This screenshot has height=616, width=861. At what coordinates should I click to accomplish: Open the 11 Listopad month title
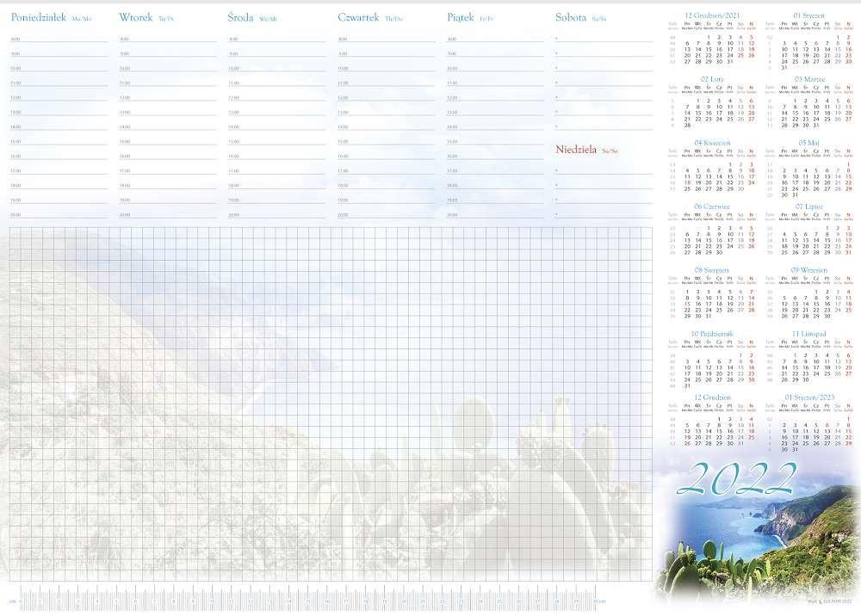coord(809,333)
